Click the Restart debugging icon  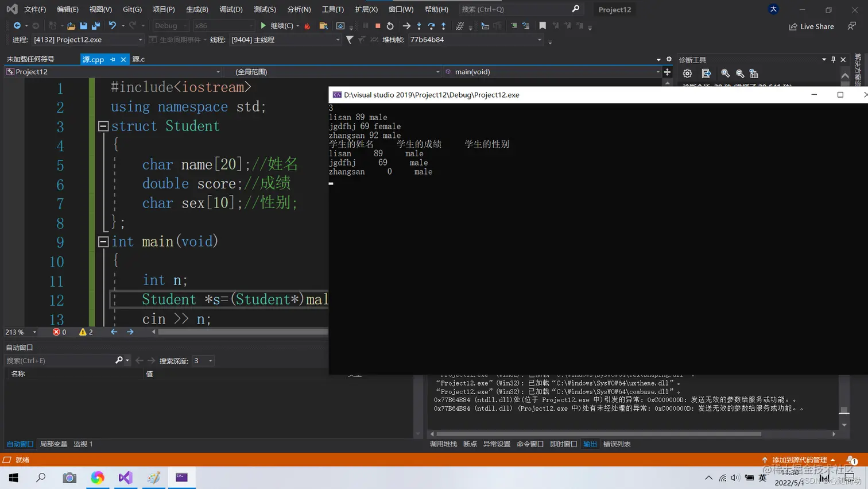[390, 26]
